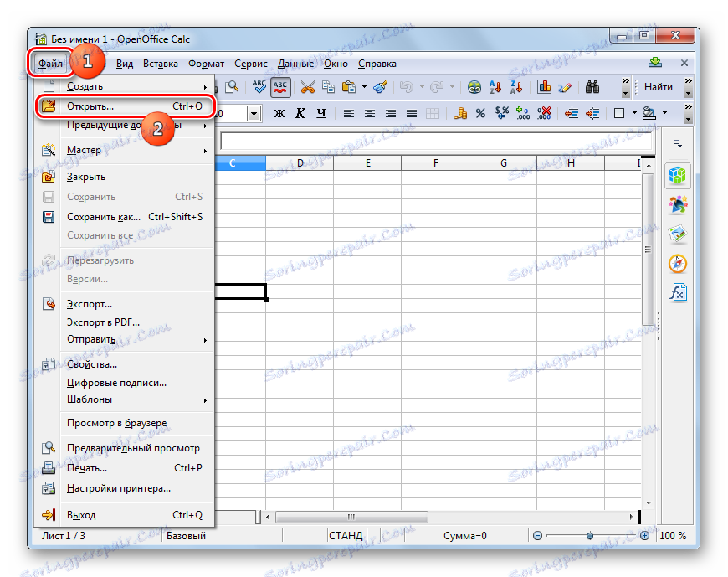Click Delete Decimal Place icon
The image size is (728, 577).
(x=544, y=113)
